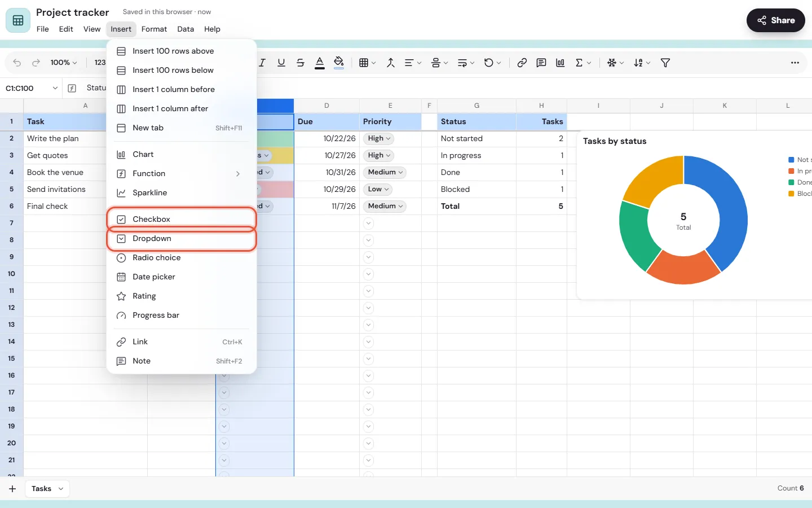The image size is (812, 508).
Task: Insert Radio choice from menu
Action: [182, 257]
